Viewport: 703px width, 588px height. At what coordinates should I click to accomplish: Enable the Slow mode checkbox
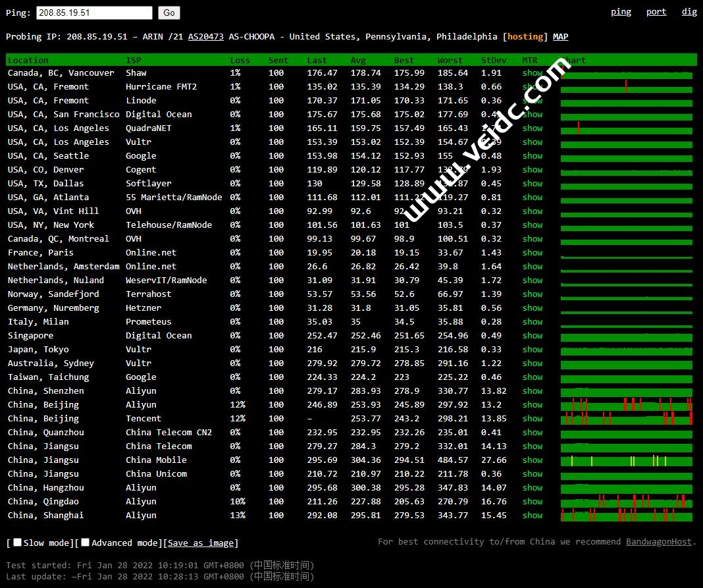click(x=18, y=543)
